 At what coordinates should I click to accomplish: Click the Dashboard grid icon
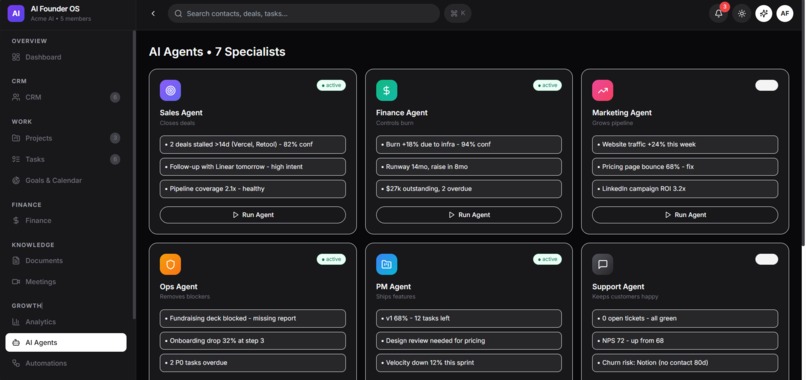[16, 57]
